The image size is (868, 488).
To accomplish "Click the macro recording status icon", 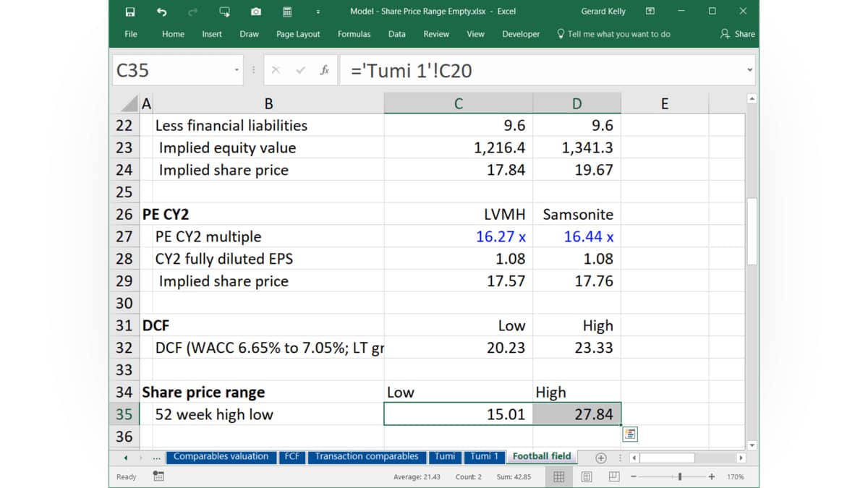I will [x=158, y=476].
